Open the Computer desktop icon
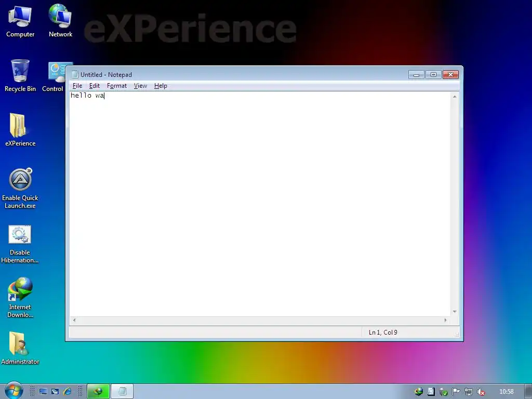Viewport: 532px width, 399px height. click(x=20, y=21)
